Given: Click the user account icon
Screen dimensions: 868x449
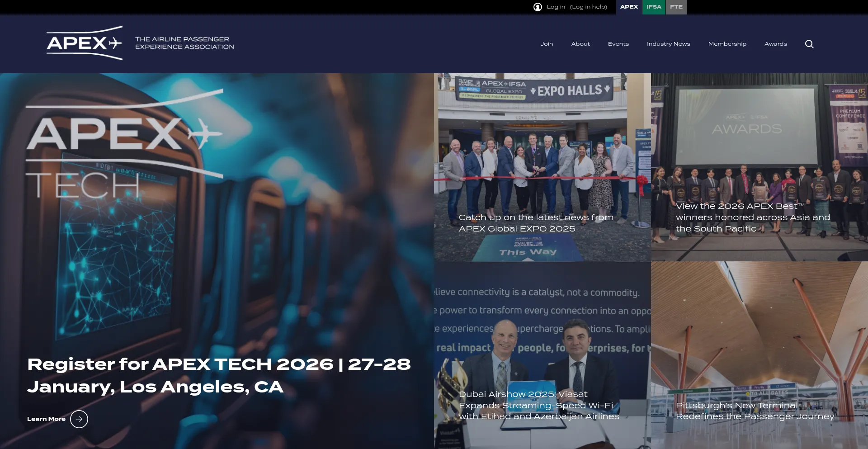Looking at the screenshot, I should tap(538, 7).
